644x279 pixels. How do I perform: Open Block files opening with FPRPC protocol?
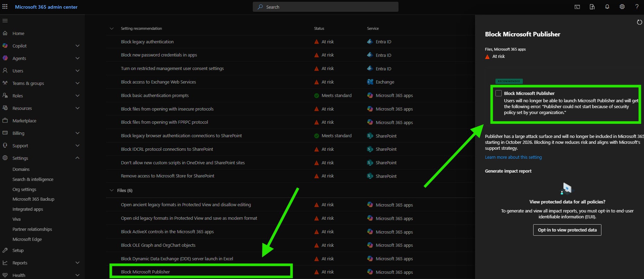coord(164,122)
